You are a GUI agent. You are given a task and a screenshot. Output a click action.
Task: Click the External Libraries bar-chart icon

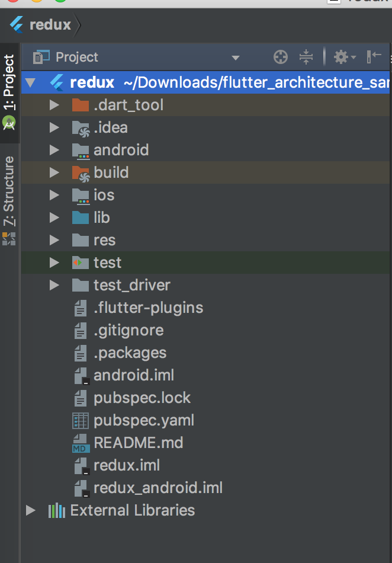pyautogui.click(x=57, y=511)
